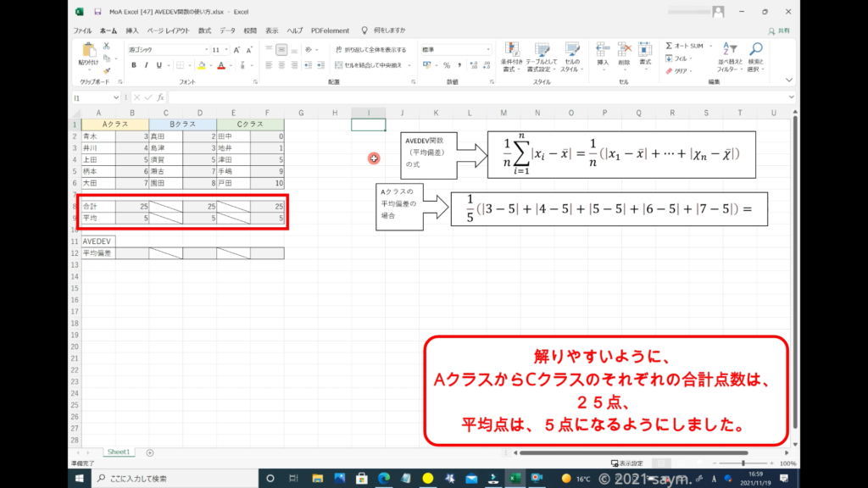Click the Find and Select magnifier icon
Screen dimensions: 868x488
pyautogui.click(x=754, y=51)
